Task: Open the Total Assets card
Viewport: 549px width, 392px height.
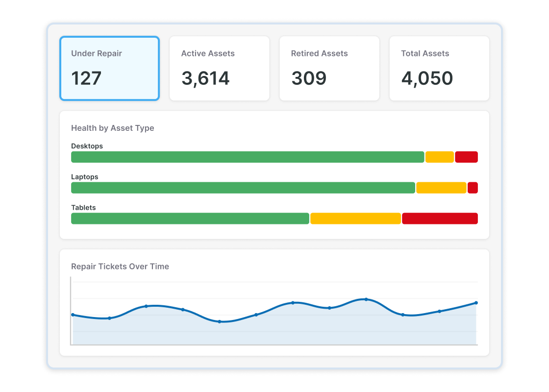Action: coord(439,69)
